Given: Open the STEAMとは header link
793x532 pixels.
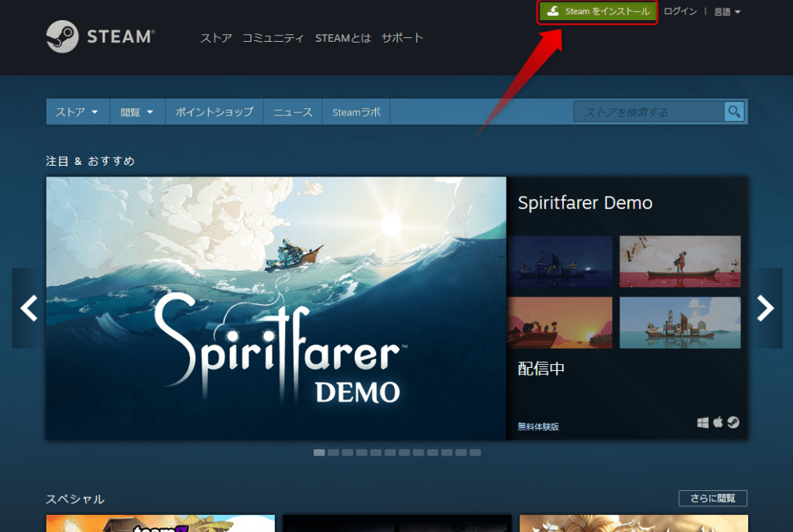Looking at the screenshot, I should (x=343, y=38).
